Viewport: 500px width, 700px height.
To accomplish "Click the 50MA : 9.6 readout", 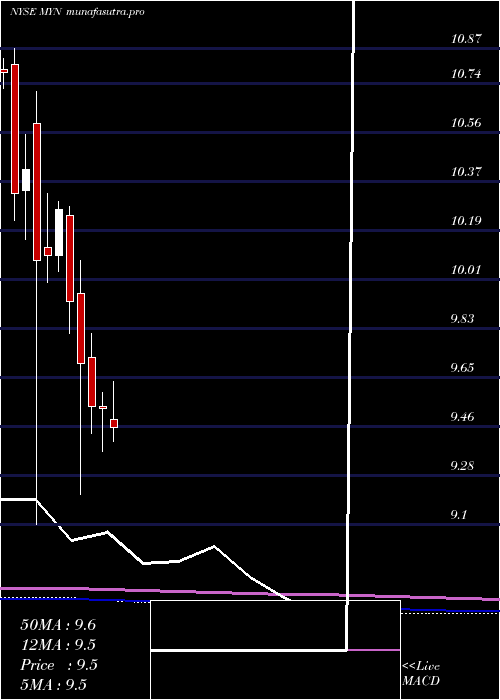I will tap(58, 625).
